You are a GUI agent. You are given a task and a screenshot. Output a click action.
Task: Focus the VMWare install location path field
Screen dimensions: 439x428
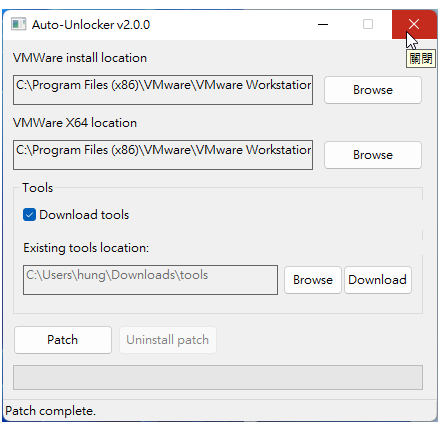pos(163,90)
